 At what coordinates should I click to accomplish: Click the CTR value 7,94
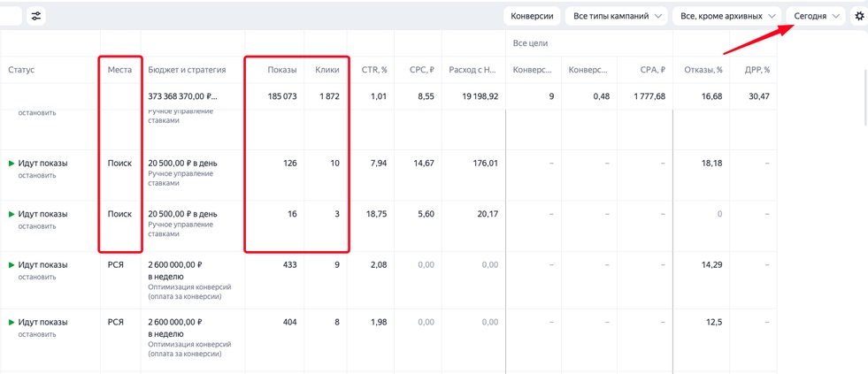[x=379, y=164]
